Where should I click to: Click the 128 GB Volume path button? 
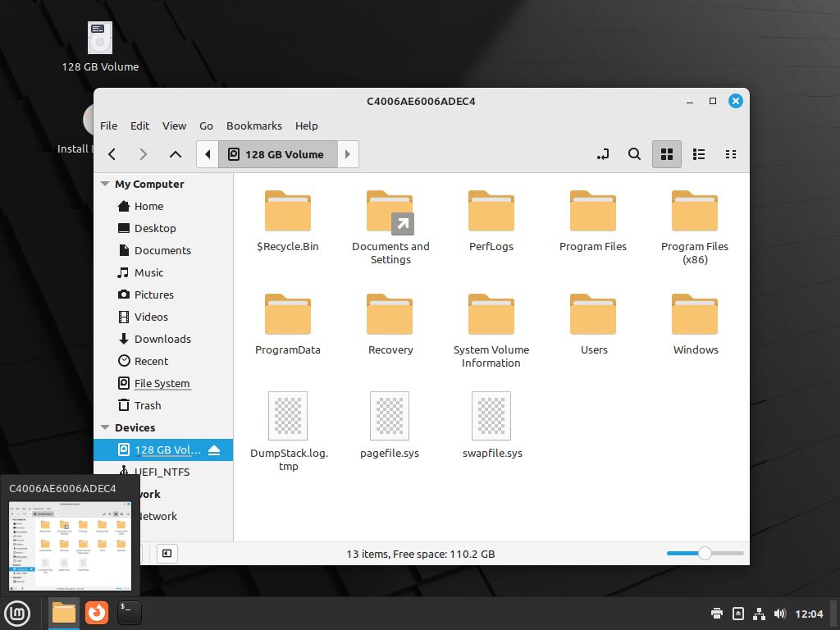[x=277, y=154]
